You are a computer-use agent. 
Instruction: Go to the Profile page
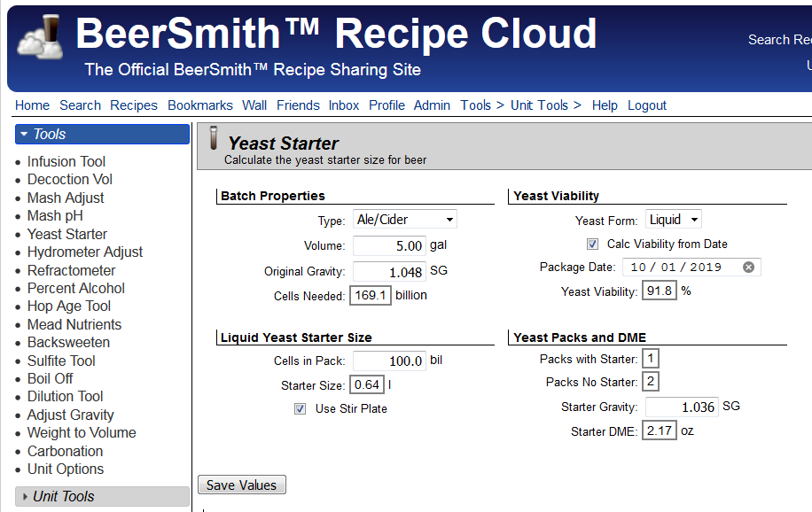pyautogui.click(x=386, y=105)
